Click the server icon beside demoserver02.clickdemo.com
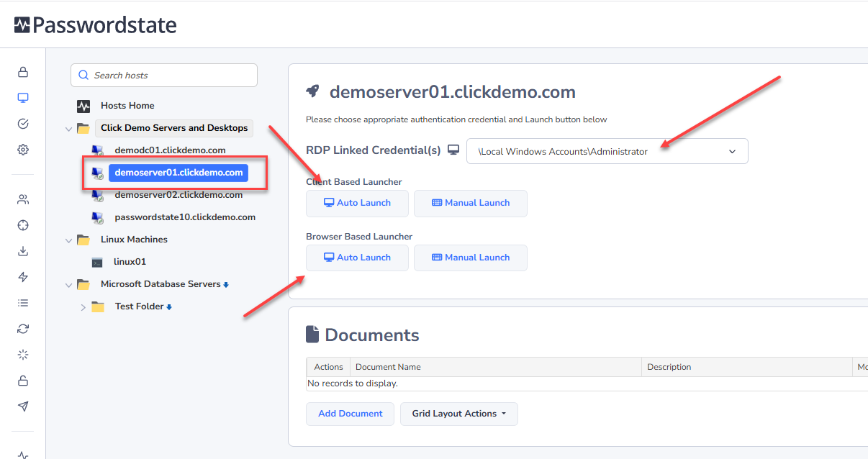This screenshot has height=459, width=868. [x=97, y=195]
